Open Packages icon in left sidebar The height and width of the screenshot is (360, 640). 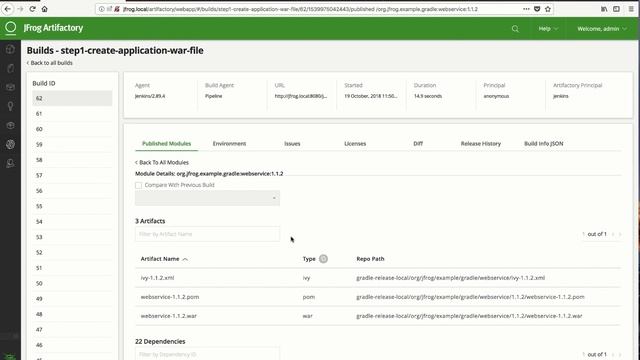(10, 87)
